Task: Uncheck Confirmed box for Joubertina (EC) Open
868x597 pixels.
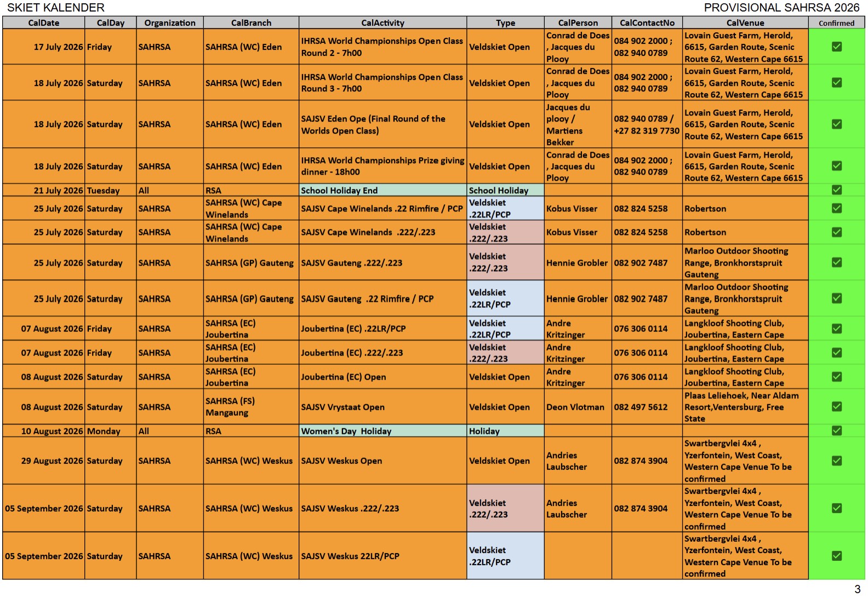Action: click(x=836, y=377)
